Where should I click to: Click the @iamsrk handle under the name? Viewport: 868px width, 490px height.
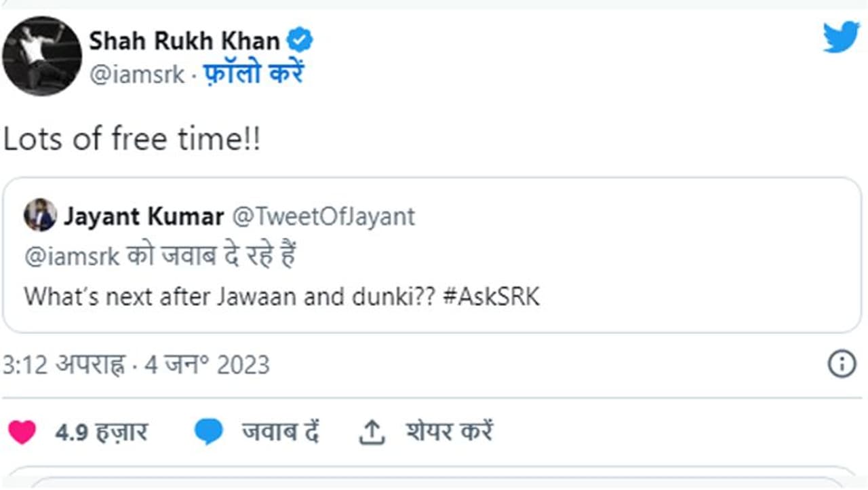click(x=137, y=74)
